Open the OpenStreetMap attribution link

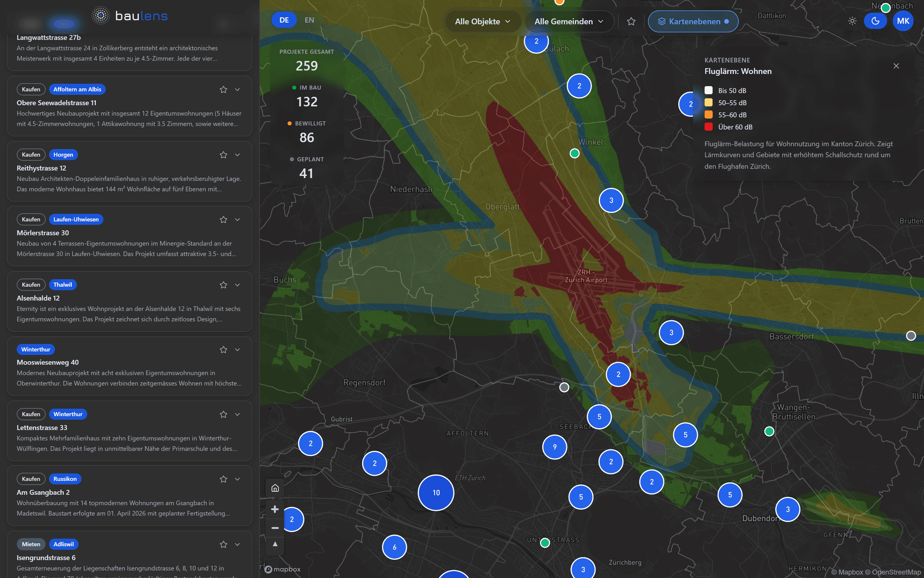893,572
